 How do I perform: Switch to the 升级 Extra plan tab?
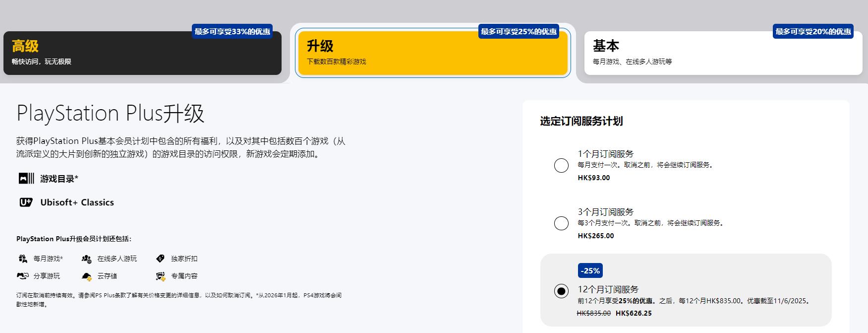pyautogui.click(x=432, y=54)
